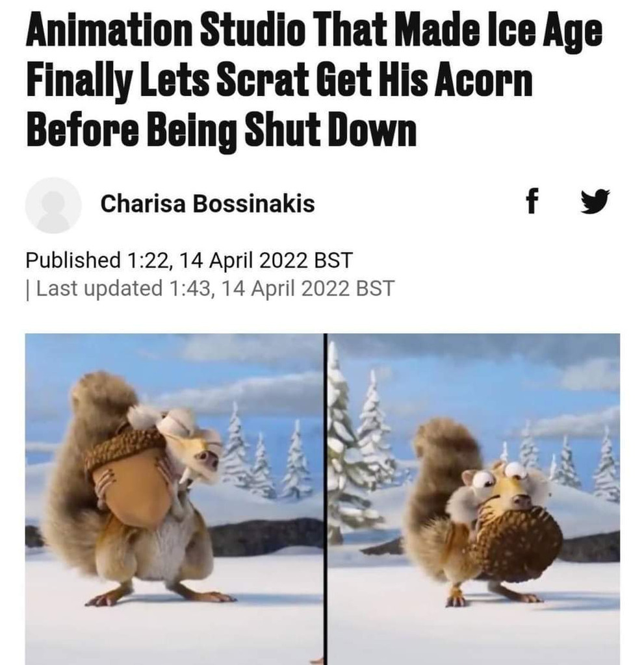Click the black divider line between the two images
The width and height of the screenshot is (644, 665).
326,499
